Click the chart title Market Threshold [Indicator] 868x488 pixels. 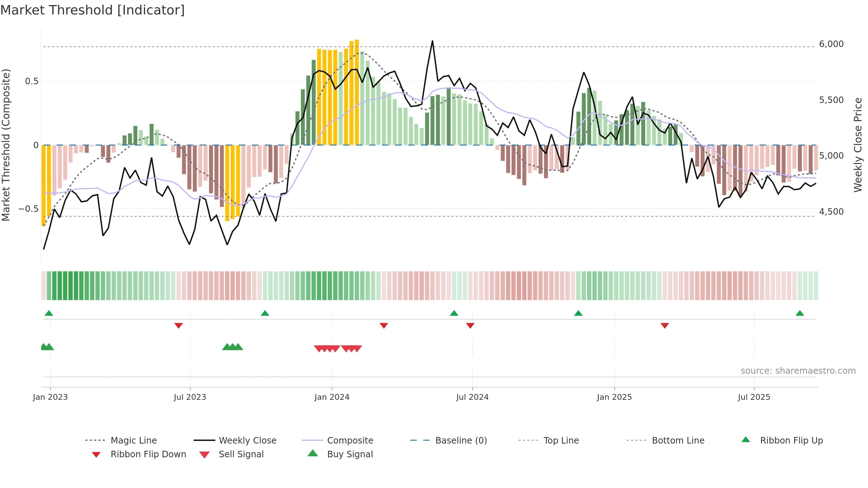[x=93, y=10]
